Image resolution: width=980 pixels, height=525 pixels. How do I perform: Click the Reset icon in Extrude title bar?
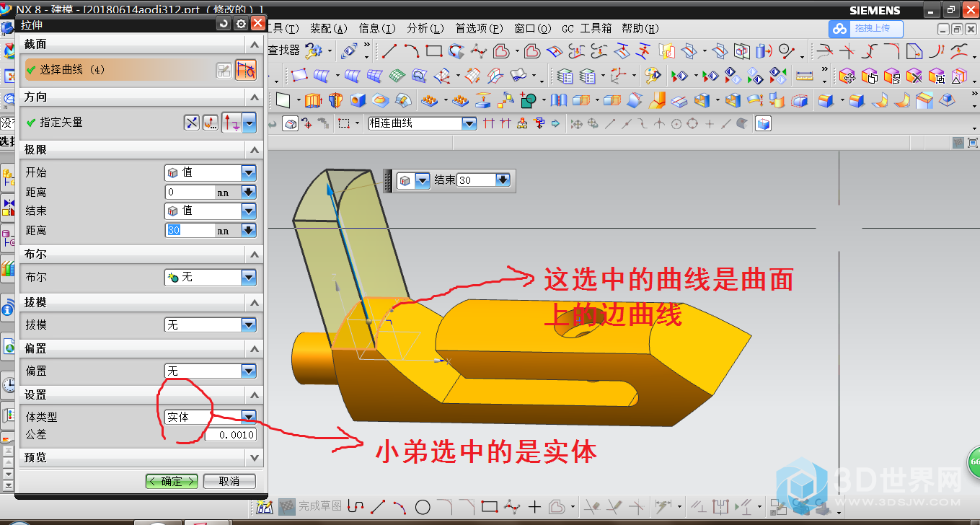coord(224,24)
